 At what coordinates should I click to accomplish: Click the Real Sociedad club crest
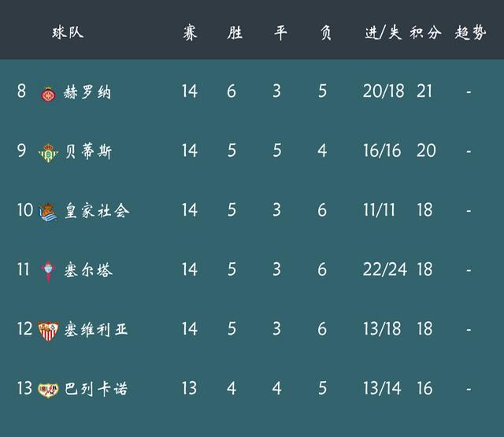click(47, 213)
